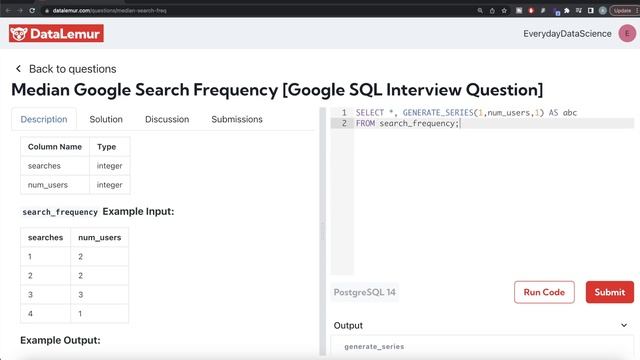The height and width of the screenshot is (360, 640).
Task: Click the 'generate_series' output column header
Action: (x=374, y=347)
